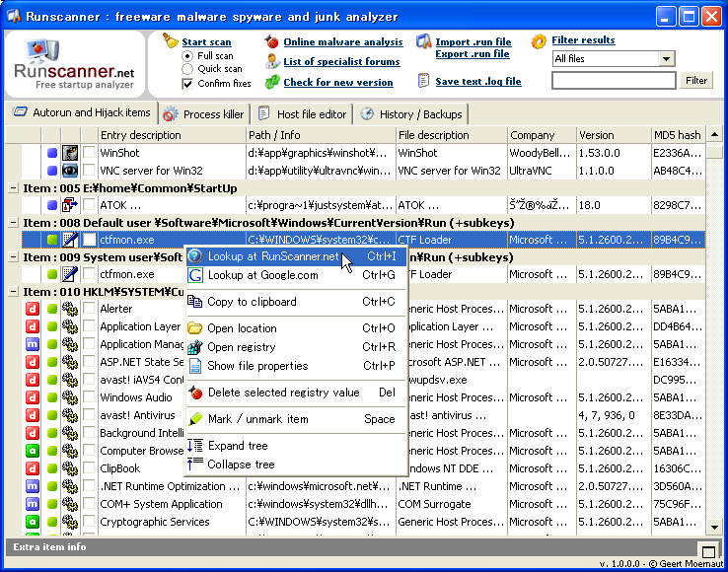Tick the checkbox on the WinShot row

(89, 153)
